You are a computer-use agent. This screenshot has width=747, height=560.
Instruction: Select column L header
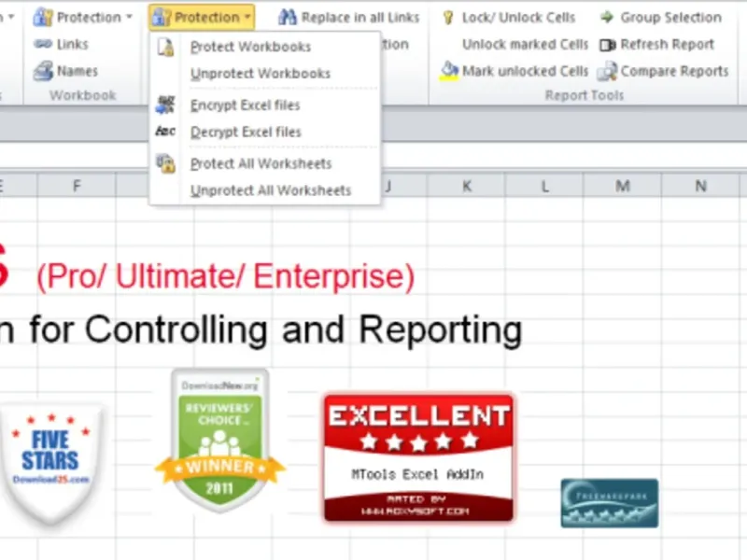544,186
